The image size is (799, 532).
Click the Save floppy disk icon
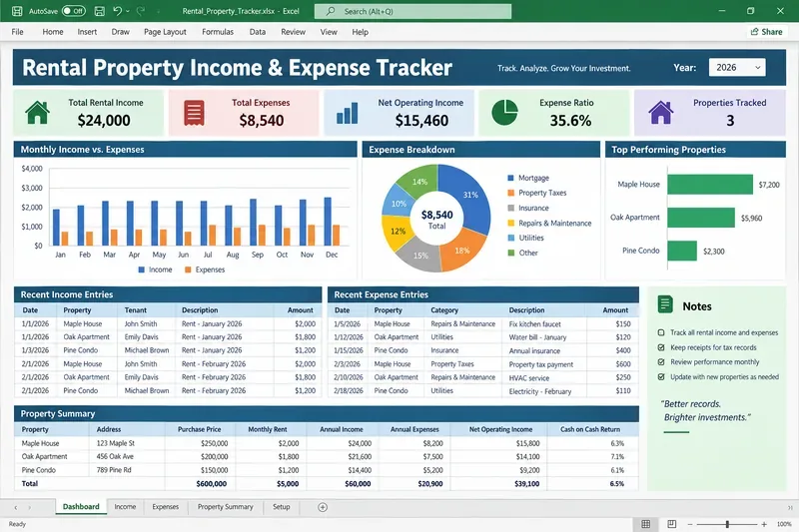click(99, 11)
